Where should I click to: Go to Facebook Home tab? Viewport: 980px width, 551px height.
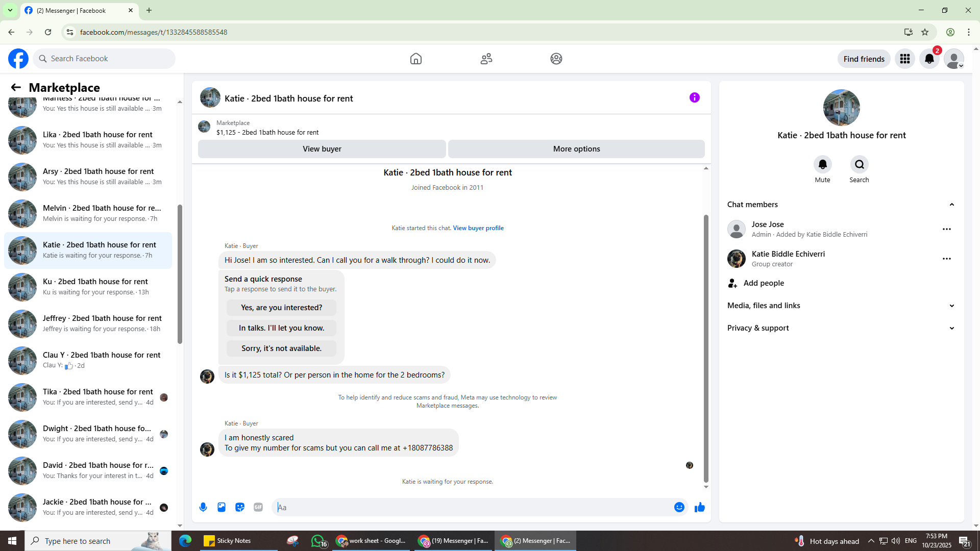(x=415, y=59)
